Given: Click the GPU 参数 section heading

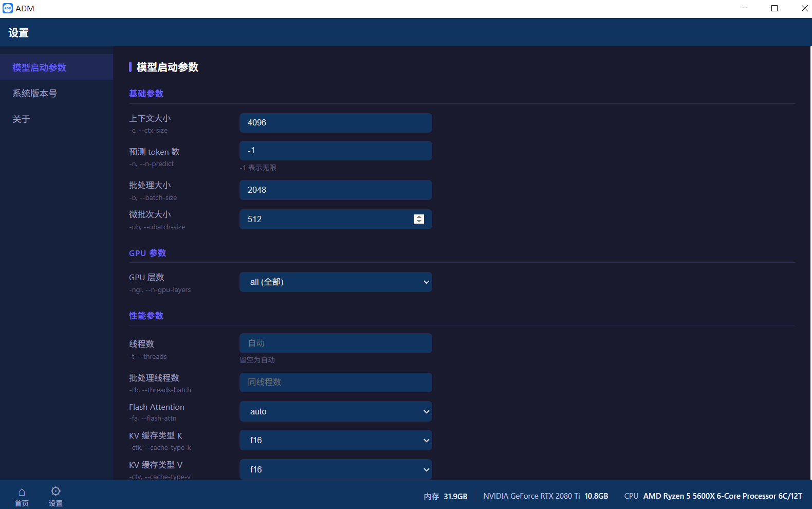Looking at the screenshot, I should [x=147, y=253].
